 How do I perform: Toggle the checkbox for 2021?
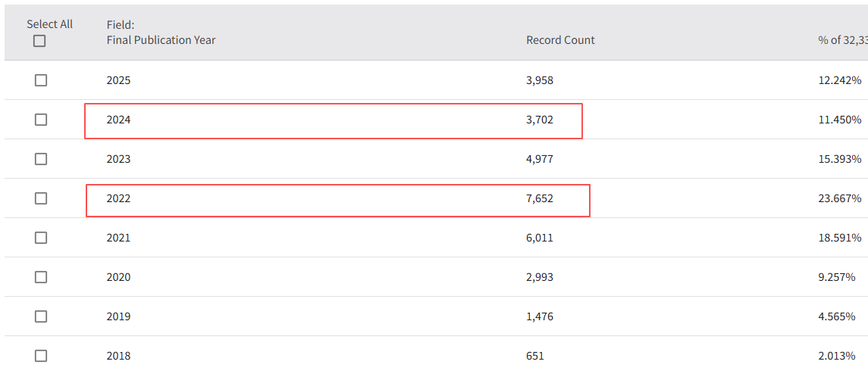click(x=41, y=238)
